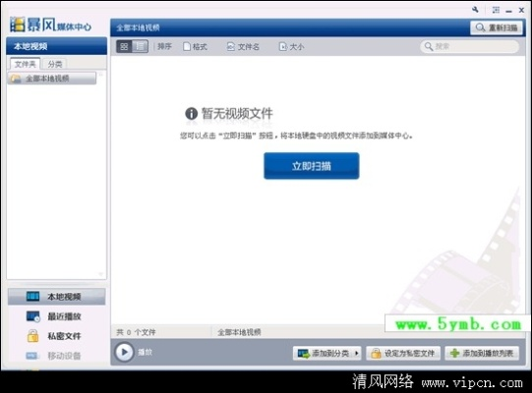Select 全部本地视频 in folder list
532x393 pixels.
click(51, 79)
